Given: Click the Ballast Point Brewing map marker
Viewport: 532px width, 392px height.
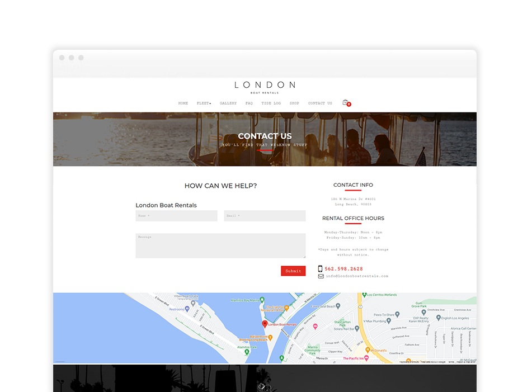Looking at the screenshot, I should 270,337.
